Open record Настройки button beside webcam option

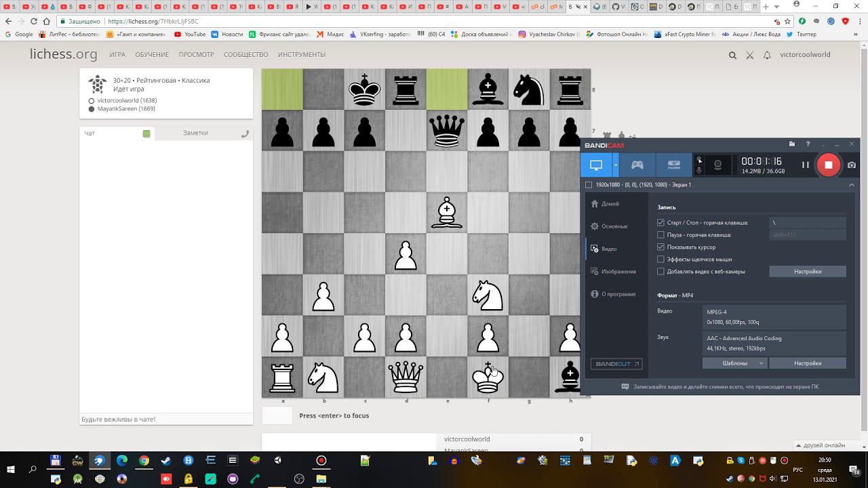(x=808, y=271)
